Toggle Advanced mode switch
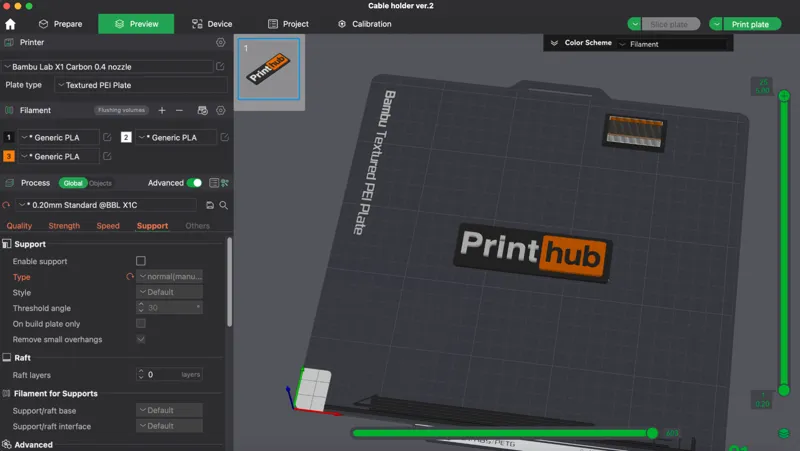800x451 pixels. [x=194, y=183]
